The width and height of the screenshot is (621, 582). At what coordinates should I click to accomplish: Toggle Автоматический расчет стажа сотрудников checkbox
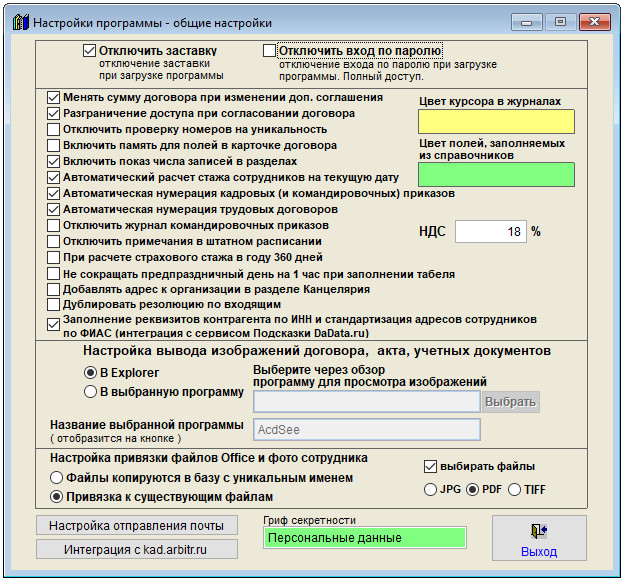click(53, 177)
